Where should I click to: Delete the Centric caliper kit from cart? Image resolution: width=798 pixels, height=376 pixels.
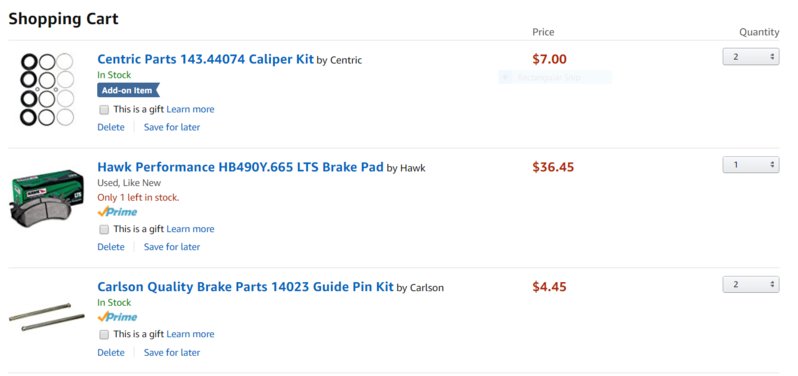coord(111,127)
